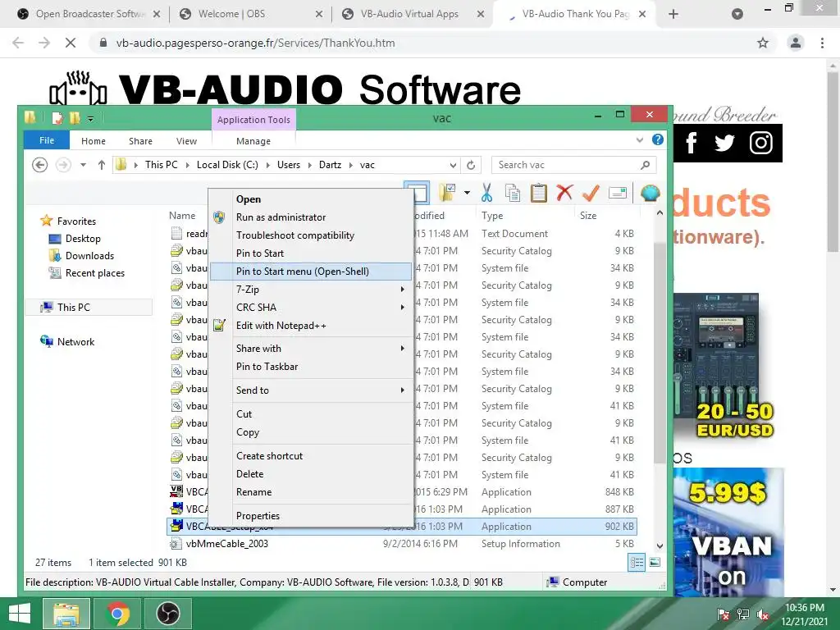Select Rename in context menu

point(311,492)
